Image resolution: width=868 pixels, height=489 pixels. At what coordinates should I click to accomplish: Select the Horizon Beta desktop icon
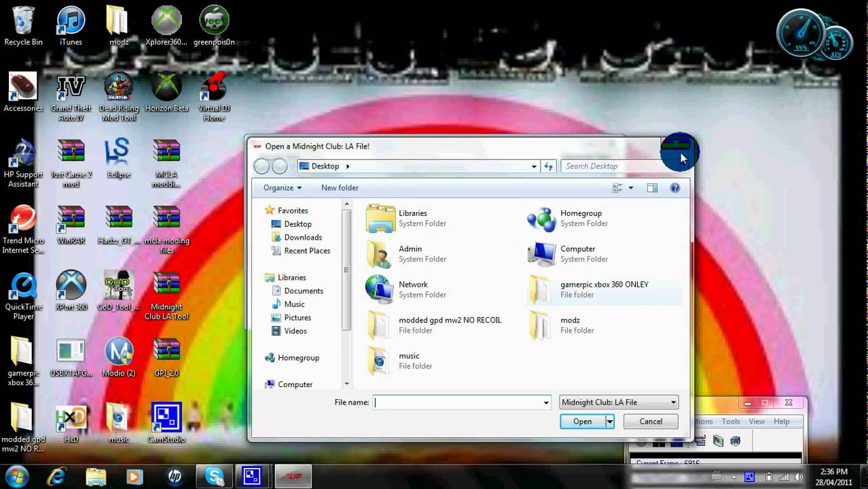click(x=166, y=92)
